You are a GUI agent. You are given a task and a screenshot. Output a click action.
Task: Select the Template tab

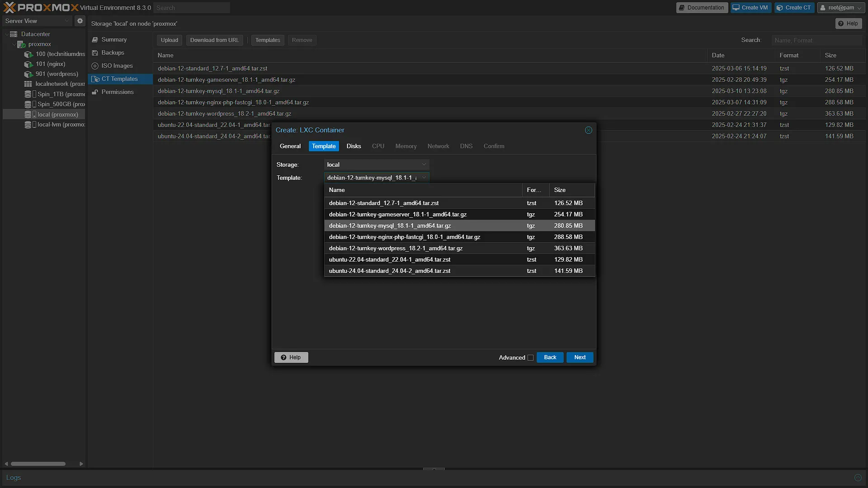click(324, 146)
